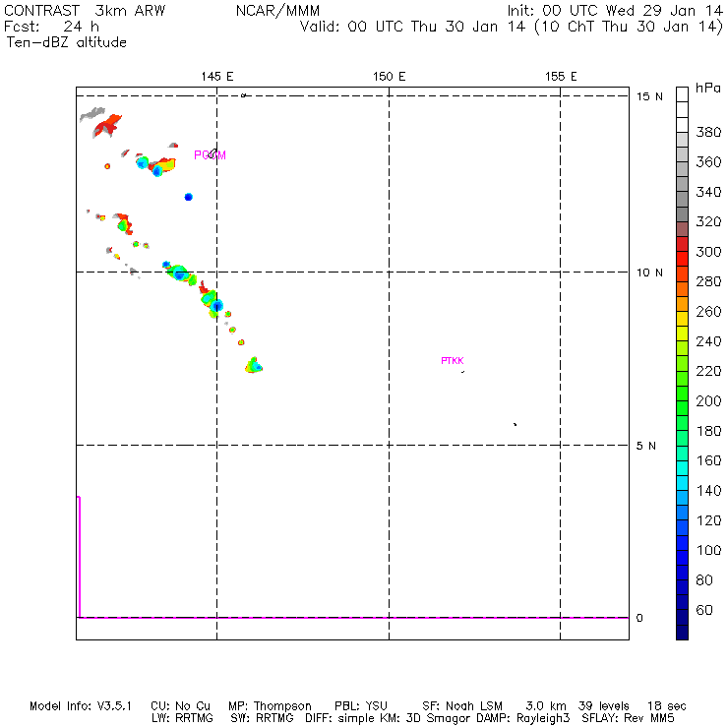728x728 pixels.
Task: Click the 200 color bar value
Action: pos(708,401)
